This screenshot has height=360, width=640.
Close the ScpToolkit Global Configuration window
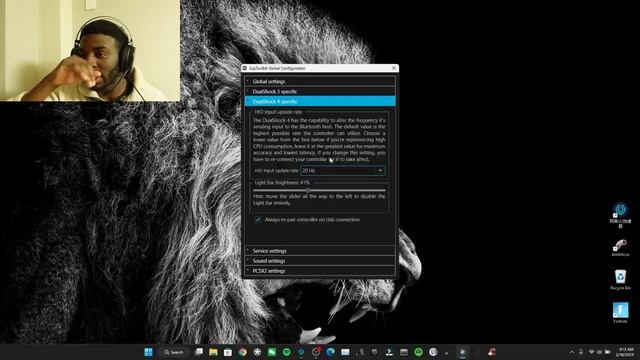(x=394, y=68)
